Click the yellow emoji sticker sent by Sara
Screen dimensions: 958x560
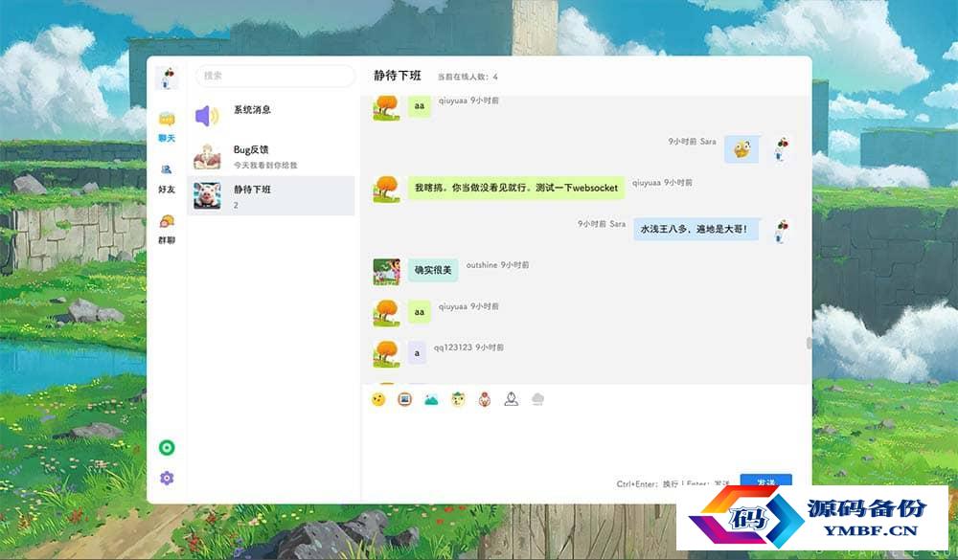coord(741,149)
